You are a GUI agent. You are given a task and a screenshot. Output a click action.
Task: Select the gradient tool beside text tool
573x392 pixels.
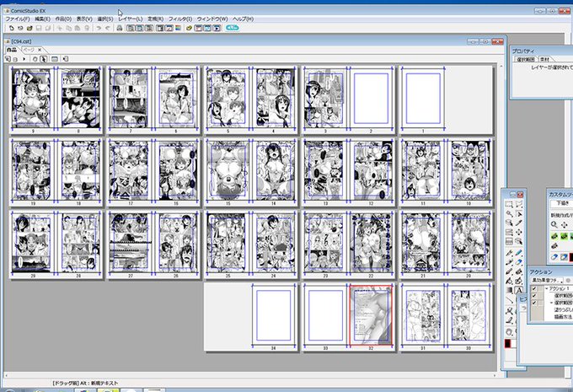click(510, 290)
